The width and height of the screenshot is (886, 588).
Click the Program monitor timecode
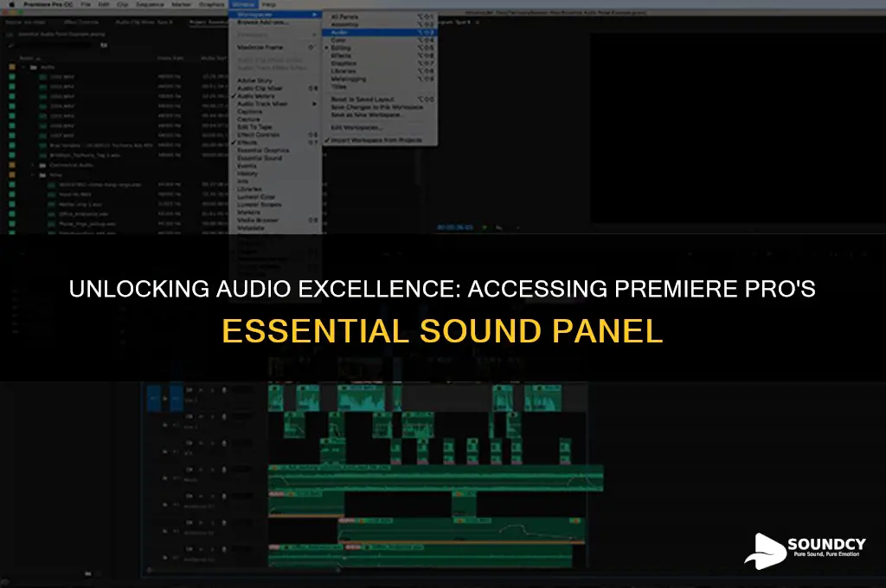click(x=455, y=227)
